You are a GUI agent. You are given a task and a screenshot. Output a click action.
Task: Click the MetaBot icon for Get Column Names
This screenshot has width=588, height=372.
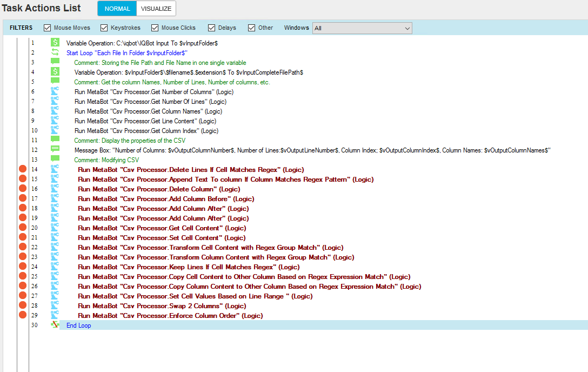click(x=55, y=111)
